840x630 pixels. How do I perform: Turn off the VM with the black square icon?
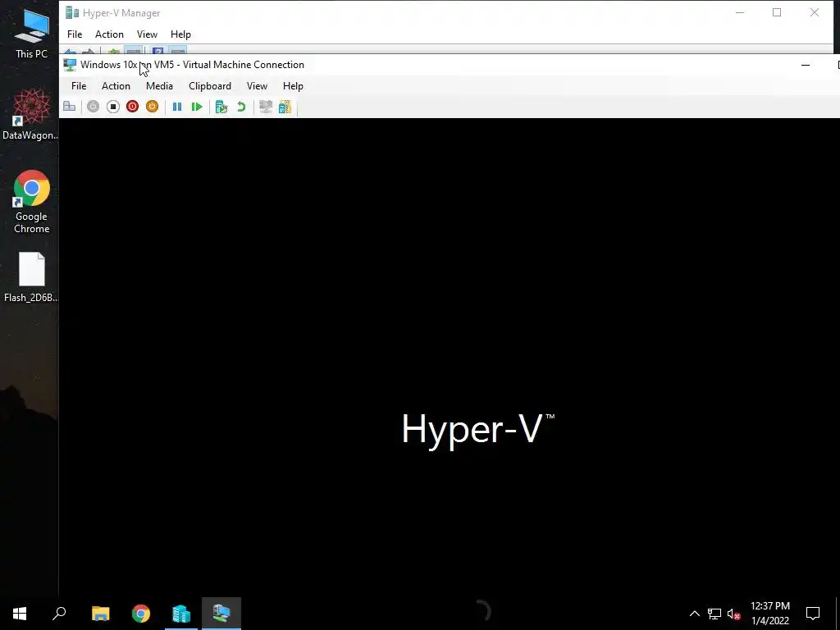tap(112, 107)
